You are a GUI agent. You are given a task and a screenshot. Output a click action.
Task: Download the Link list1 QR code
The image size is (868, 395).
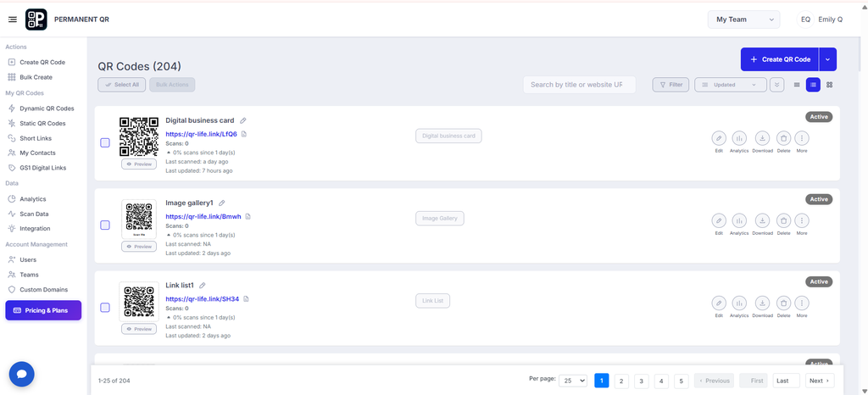(x=762, y=303)
